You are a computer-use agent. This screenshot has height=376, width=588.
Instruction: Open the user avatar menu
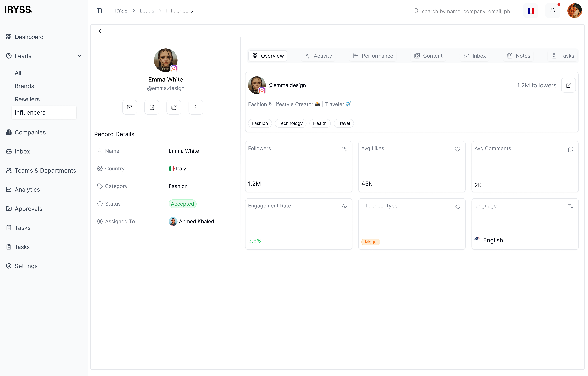575,11
